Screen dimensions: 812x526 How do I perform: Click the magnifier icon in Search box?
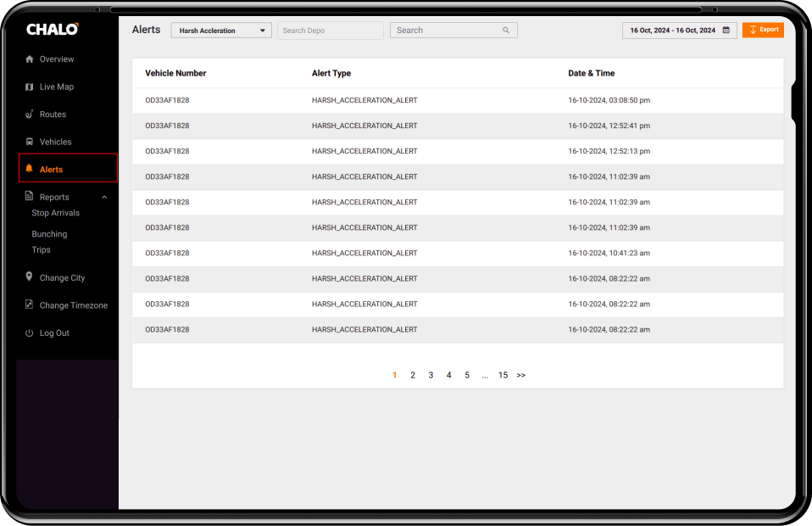coord(506,31)
